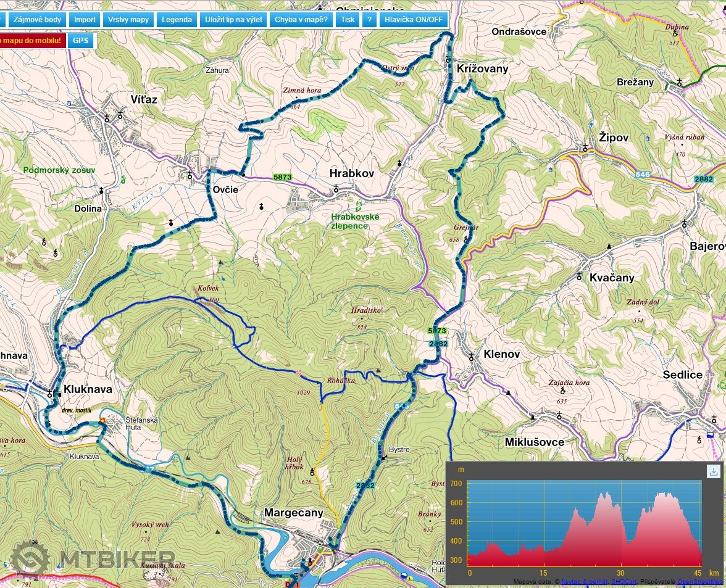Viewport: 726px width, 588px height.
Task: Click the Hrabkovské zlepence nature icon
Action: [x=358, y=205]
